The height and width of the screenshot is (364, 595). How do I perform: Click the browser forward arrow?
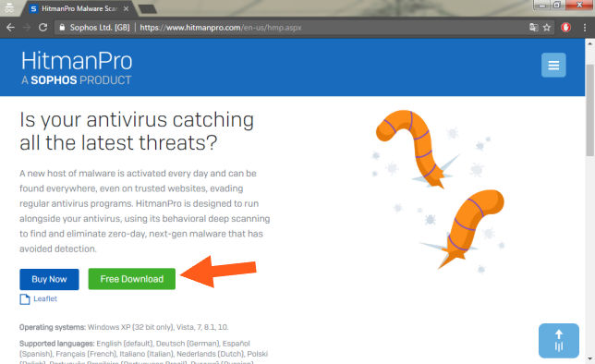click(27, 28)
